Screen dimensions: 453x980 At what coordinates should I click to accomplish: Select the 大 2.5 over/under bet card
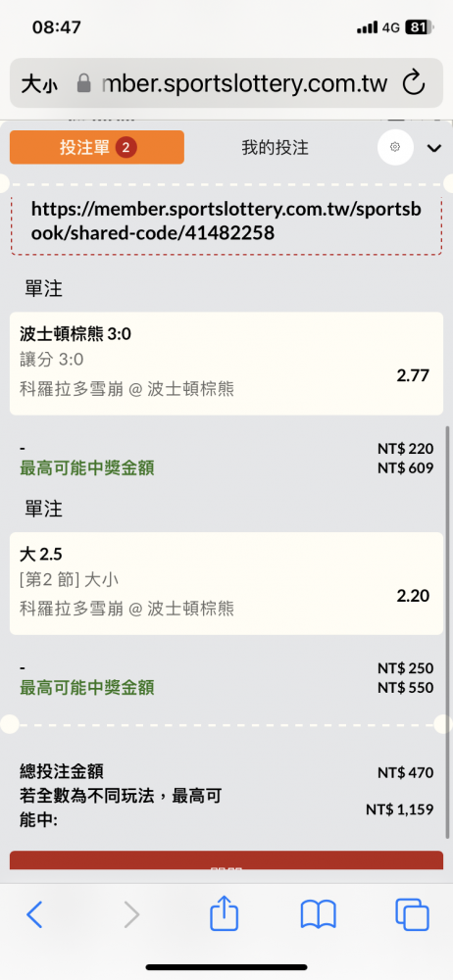click(226, 584)
